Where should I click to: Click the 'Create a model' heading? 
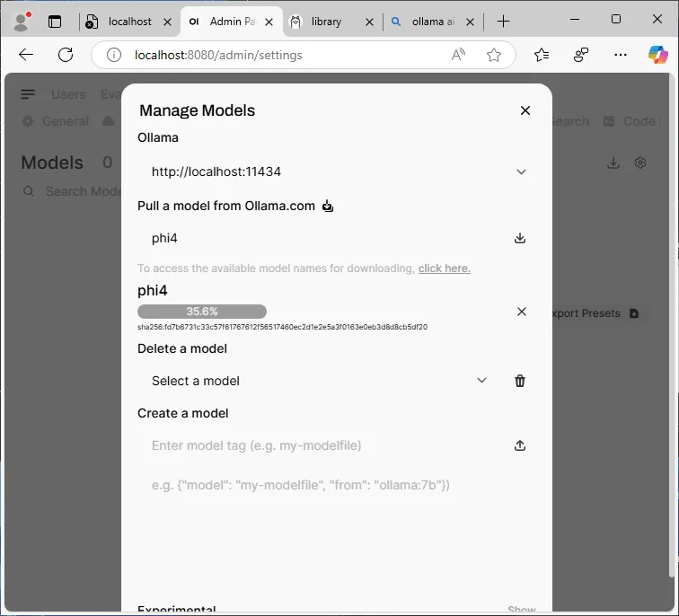pyautogui.click(x=182, y=413)
